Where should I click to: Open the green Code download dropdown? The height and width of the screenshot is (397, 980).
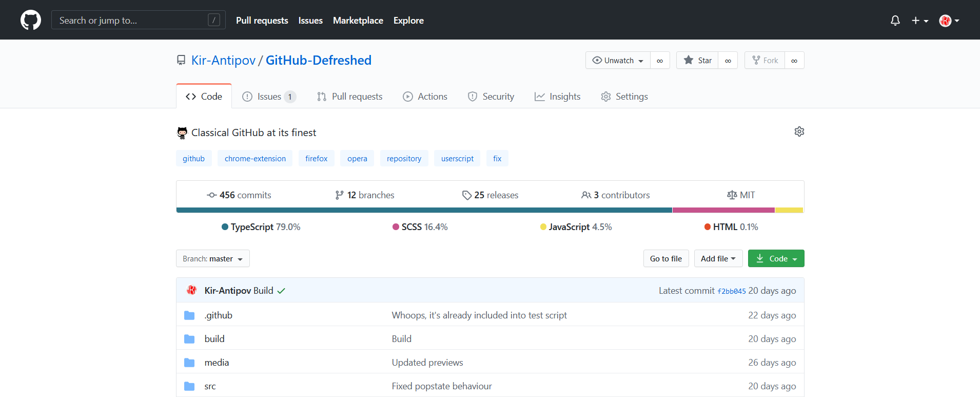tap(776, 258)
